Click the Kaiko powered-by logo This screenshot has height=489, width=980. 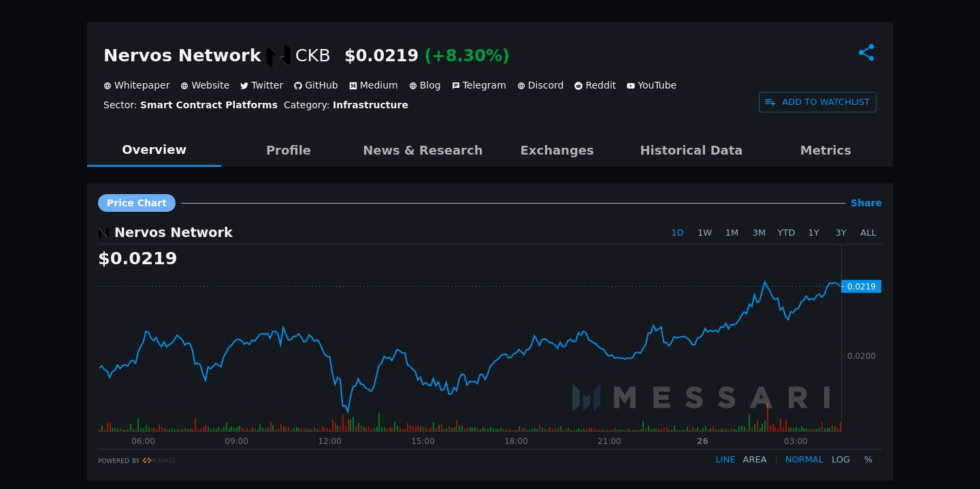[x=159, y=461]
